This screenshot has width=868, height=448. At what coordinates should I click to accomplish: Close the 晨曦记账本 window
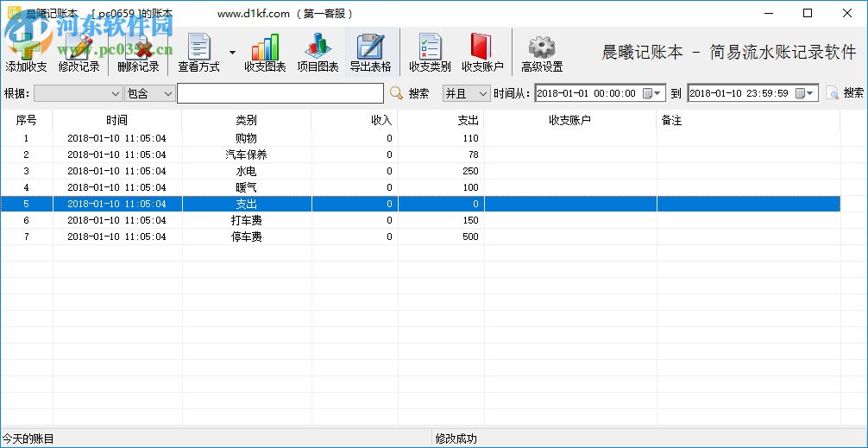pos(847,13)
